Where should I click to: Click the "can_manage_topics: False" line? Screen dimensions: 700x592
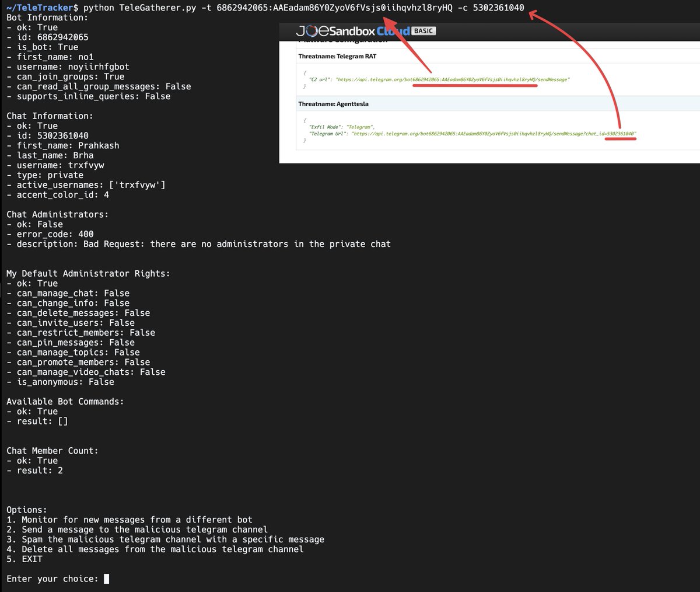[73, 353]
